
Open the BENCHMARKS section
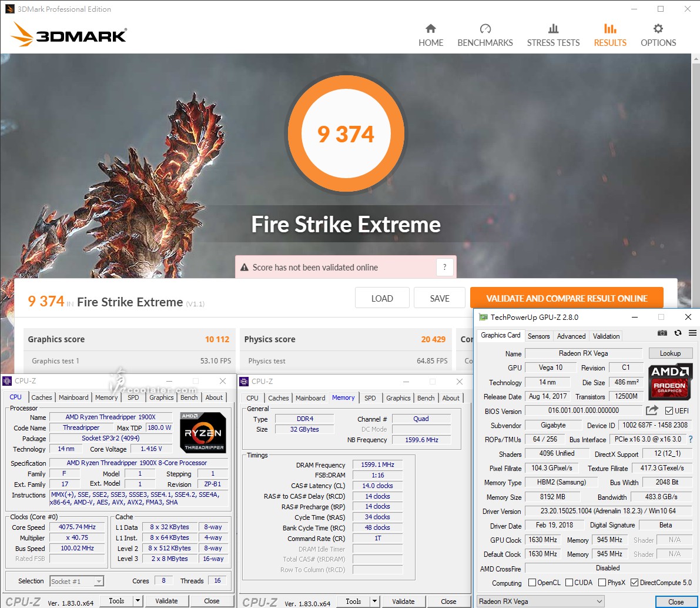[485, 35]
